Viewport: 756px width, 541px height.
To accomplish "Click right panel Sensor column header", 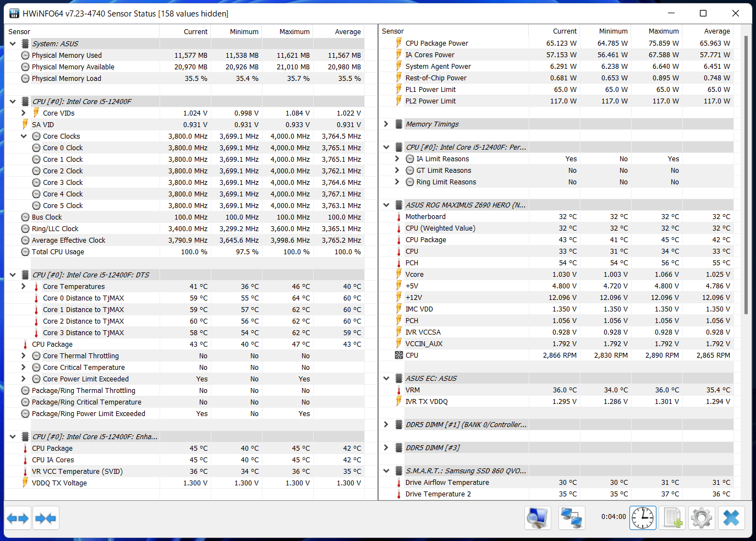I will point(453,31).
